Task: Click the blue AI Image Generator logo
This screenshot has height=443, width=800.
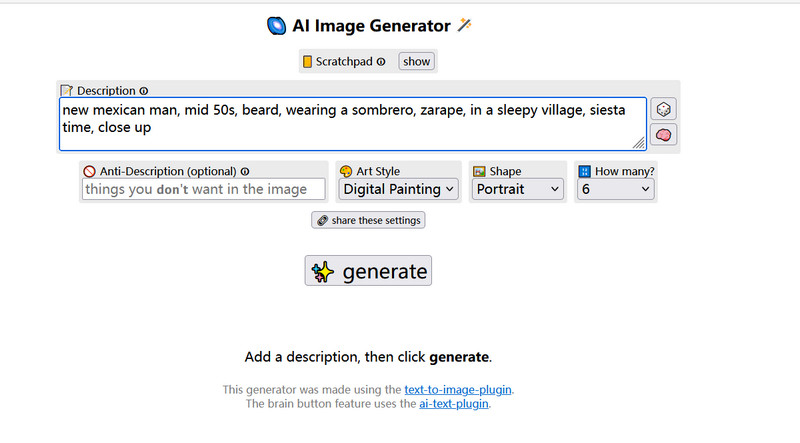Action: tap(276, 25)
